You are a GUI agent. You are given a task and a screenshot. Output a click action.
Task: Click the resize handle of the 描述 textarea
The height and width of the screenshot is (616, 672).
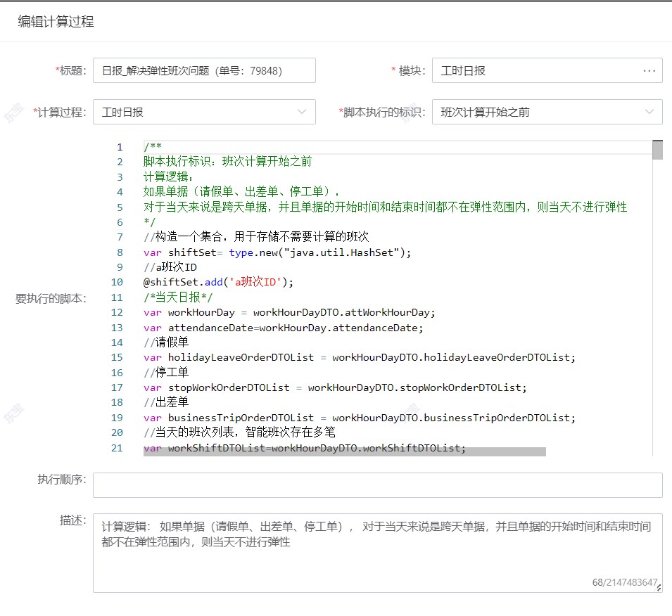[659, 589]
